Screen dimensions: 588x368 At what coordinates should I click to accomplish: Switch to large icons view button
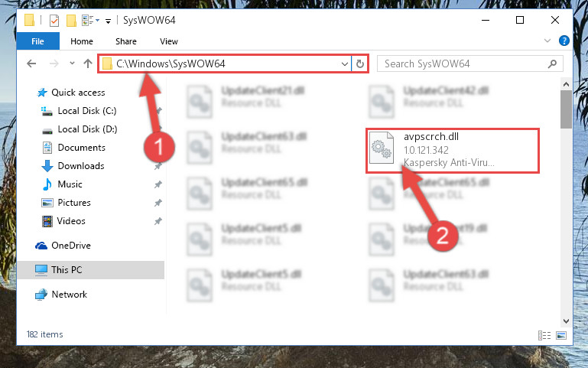point(561,335)
